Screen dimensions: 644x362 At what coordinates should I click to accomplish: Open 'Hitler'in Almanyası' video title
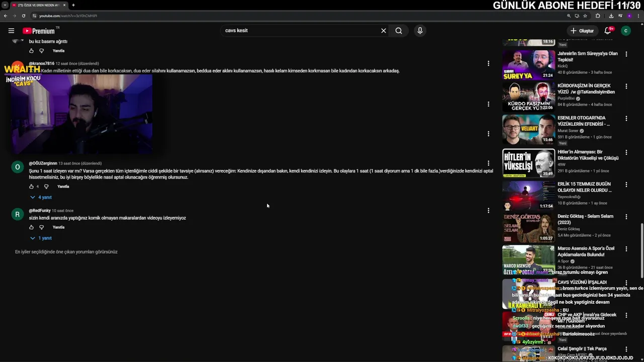pos(588,155)
